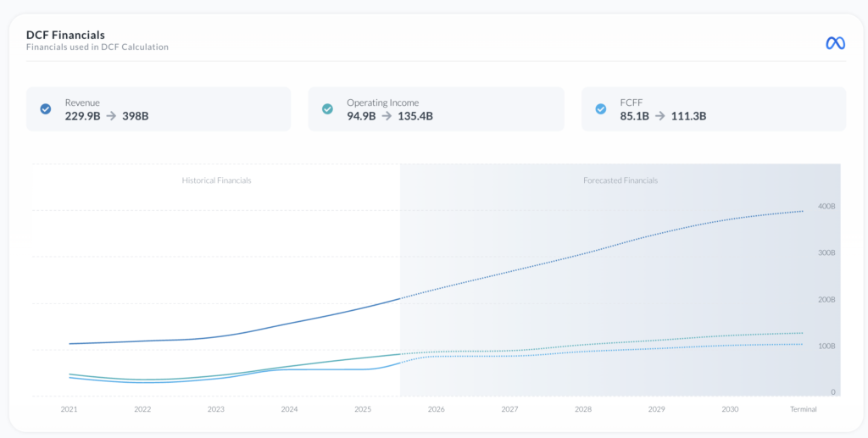This screenshot has height=438, width=868.
Task: Toggle the Revenue series checkbox
Action: [x=46, y=109]
